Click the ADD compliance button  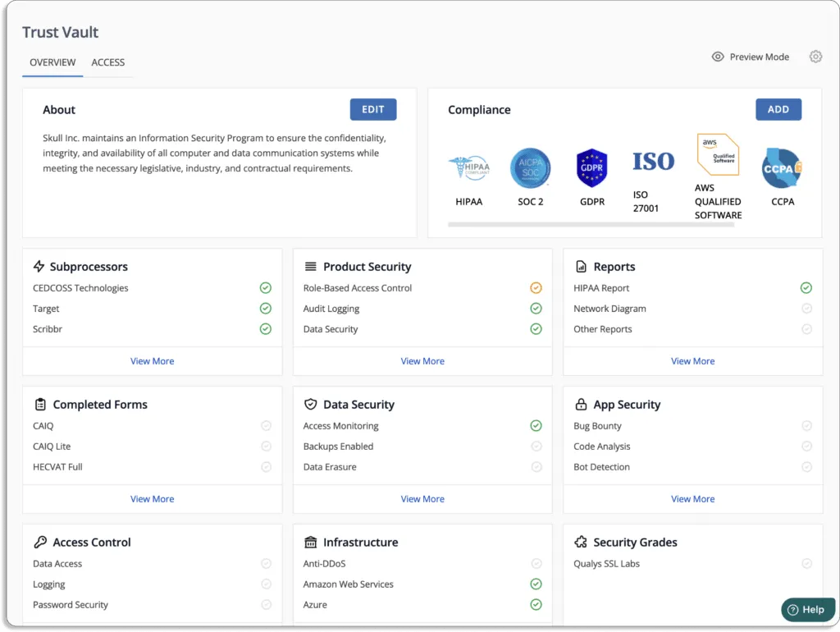click(778, 109)
